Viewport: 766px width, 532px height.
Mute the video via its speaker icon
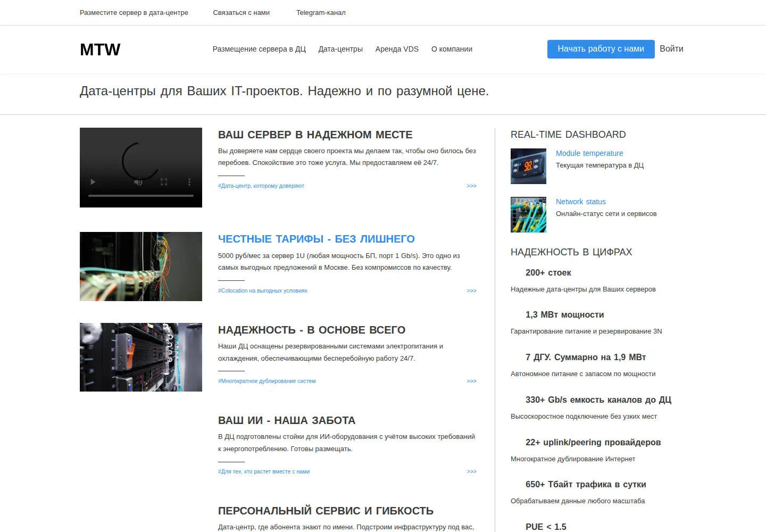coord(138,182)
